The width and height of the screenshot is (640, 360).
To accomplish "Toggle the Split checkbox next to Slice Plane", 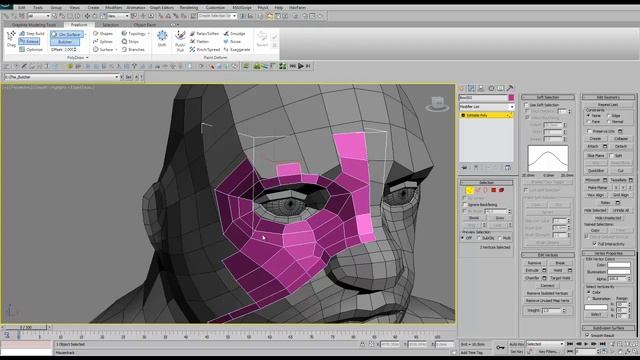I will (x=611, y=156).
